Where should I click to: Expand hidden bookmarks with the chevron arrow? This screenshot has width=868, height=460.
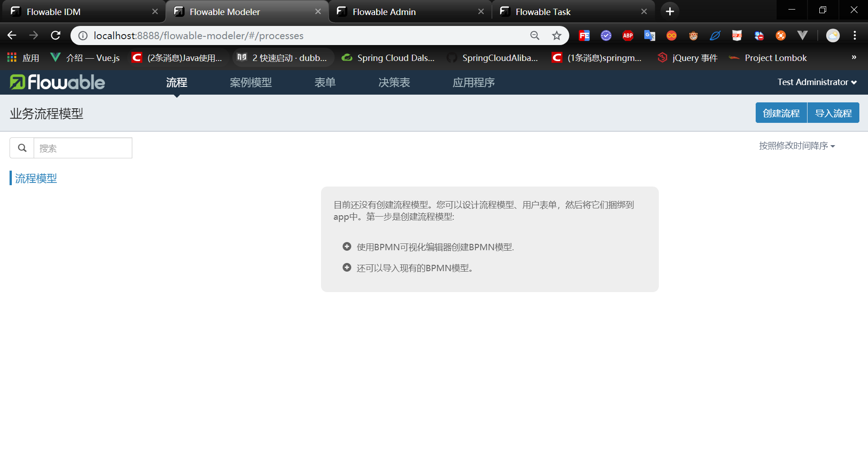point(854,57)
